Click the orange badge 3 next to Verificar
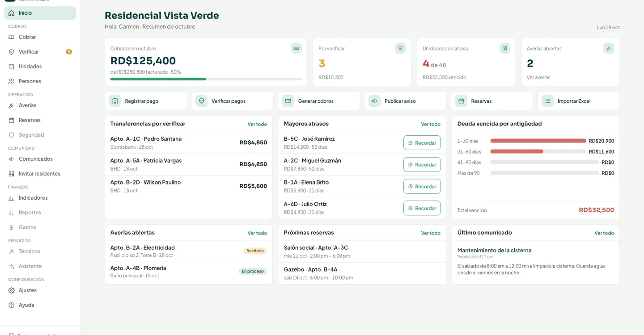The height and width of the screenshot is (335, 644). (69, 52)
